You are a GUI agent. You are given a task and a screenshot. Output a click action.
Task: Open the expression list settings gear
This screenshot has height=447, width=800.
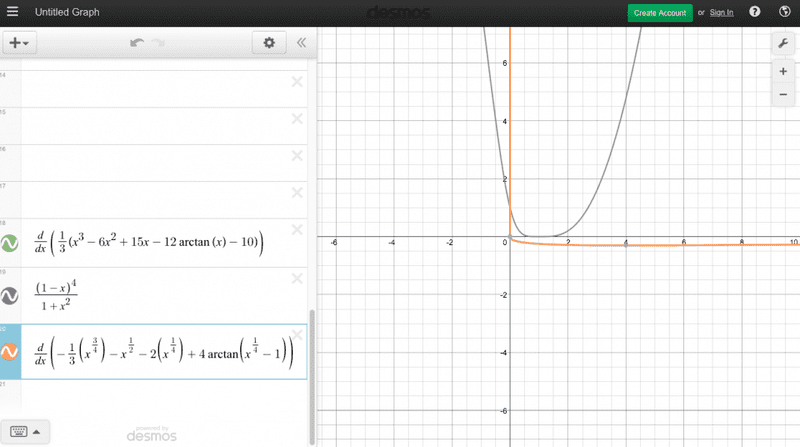[x=267, y=43]
